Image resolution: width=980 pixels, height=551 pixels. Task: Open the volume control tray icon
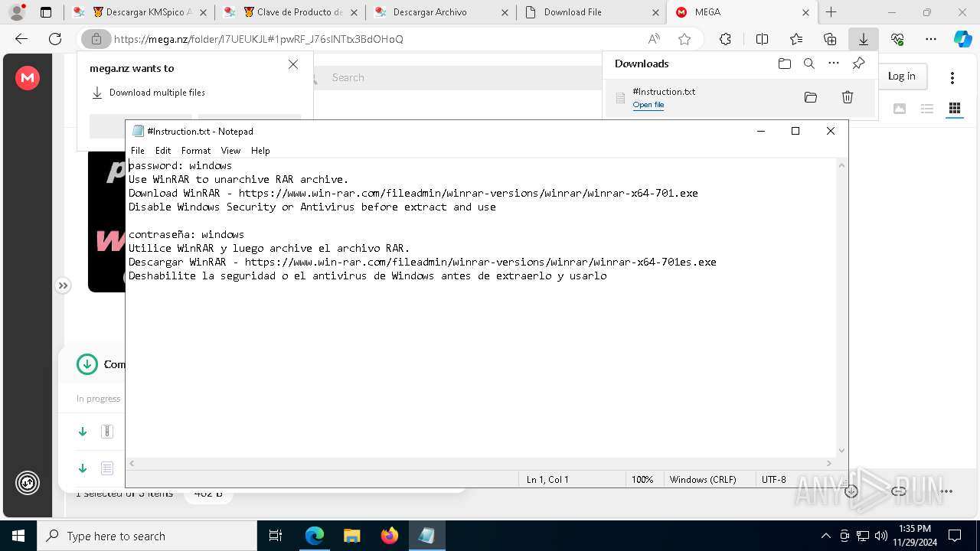[881, 536]
